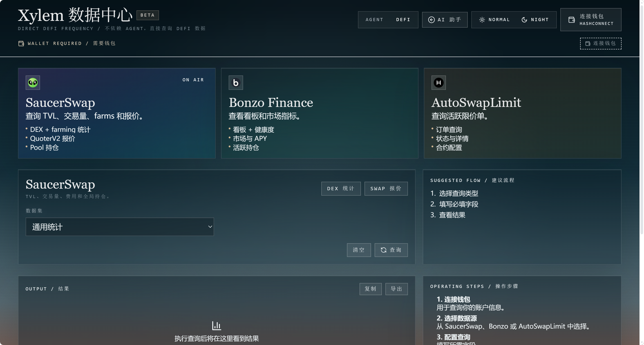
Task: Click the '看板 + 健康度' bullet item
Action: pos(253,130)
